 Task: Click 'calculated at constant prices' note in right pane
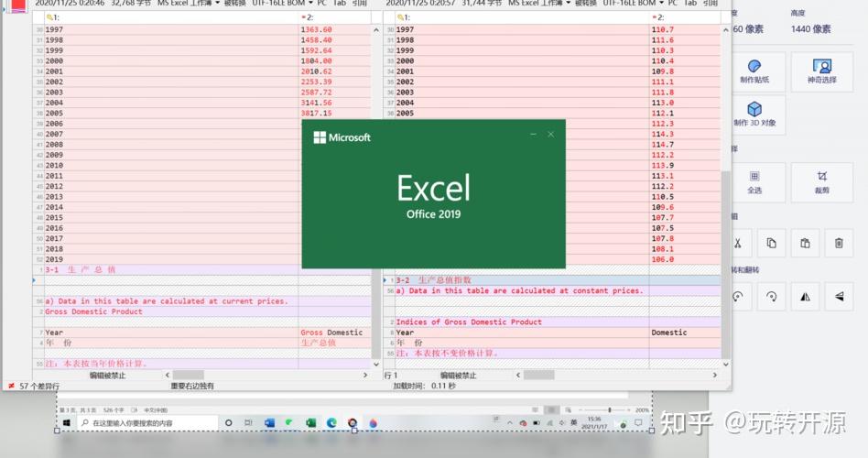click(522, 290)
